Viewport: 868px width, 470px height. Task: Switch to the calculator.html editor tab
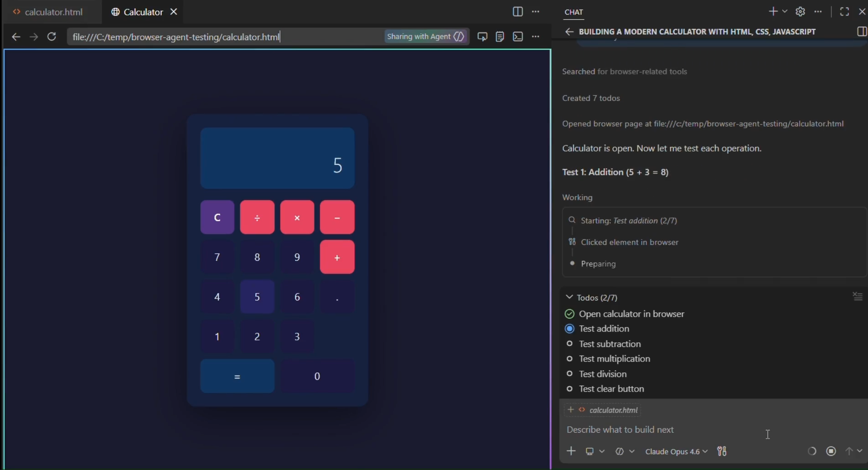53,12
